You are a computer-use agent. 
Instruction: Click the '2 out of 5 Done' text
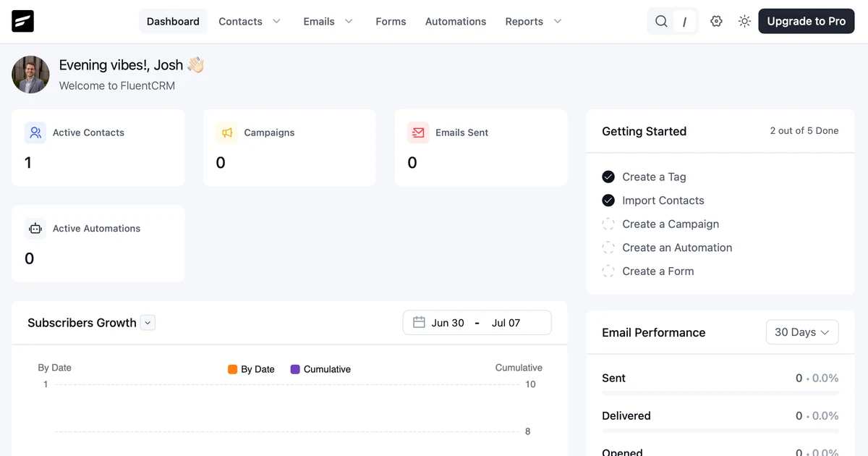[x=804, y=131]
